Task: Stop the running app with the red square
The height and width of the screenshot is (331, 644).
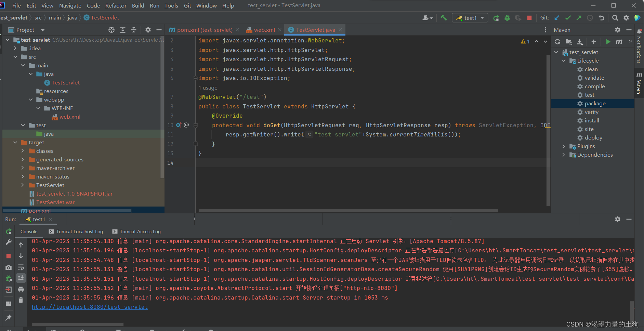Action: tap(529, 18)
